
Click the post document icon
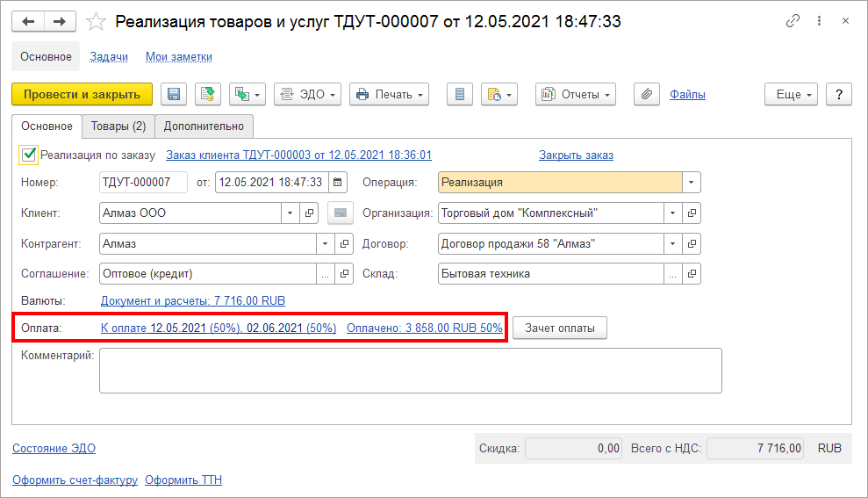click(207, 95)
